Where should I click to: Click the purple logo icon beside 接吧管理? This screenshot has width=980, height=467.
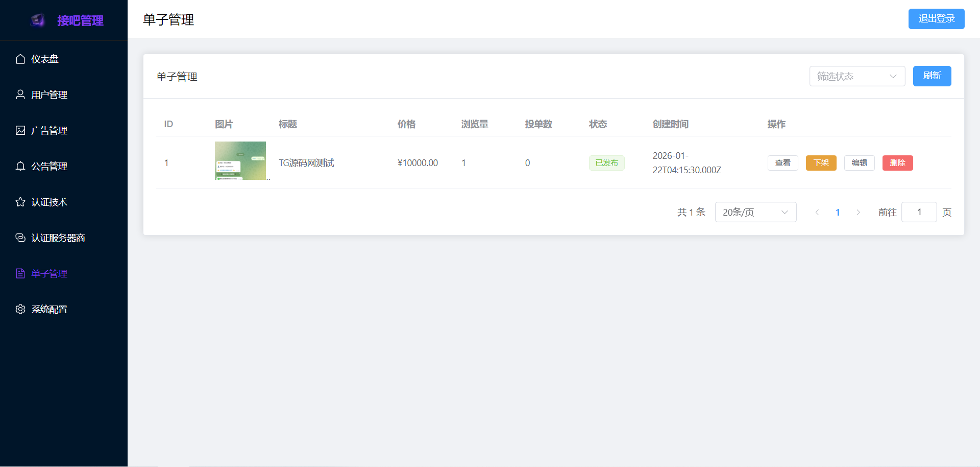tap(38, 20)
